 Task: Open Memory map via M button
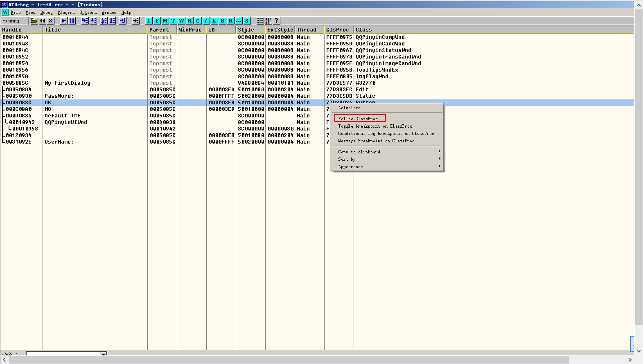point(165,21)
